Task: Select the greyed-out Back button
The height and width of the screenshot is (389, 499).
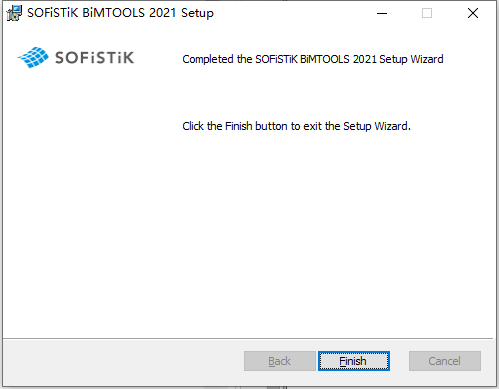Action: pos(280,361)
